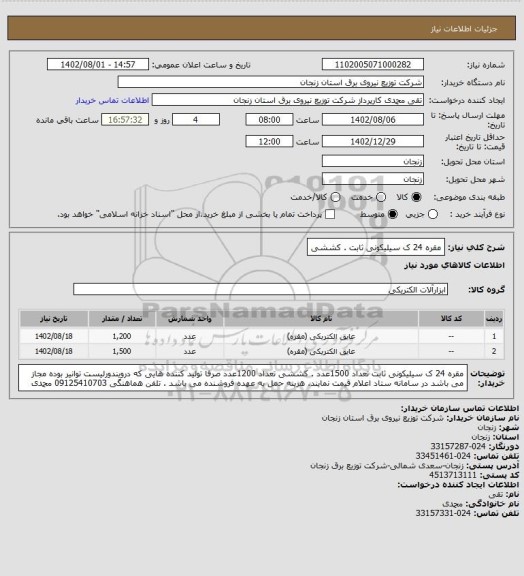This screenshot has width=524, height=576.
Task: Click the creator phone 33157331-024
Action: 443,513
